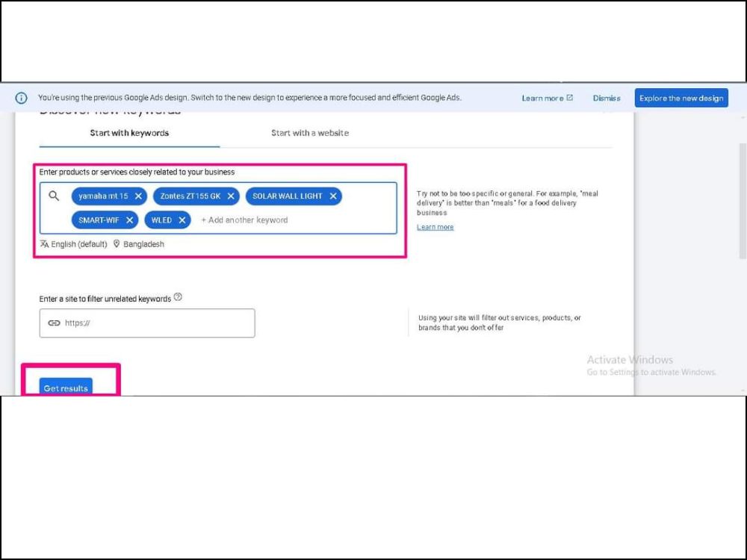Click the search magnifier icon in keyword box
The image size is (747, 560).
[x=54, y=196]
